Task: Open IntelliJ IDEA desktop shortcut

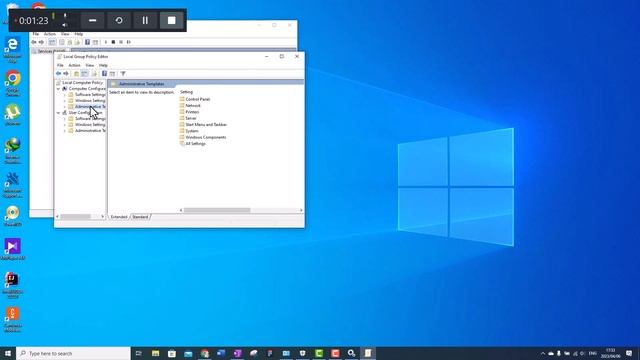Action: point(13,284)
